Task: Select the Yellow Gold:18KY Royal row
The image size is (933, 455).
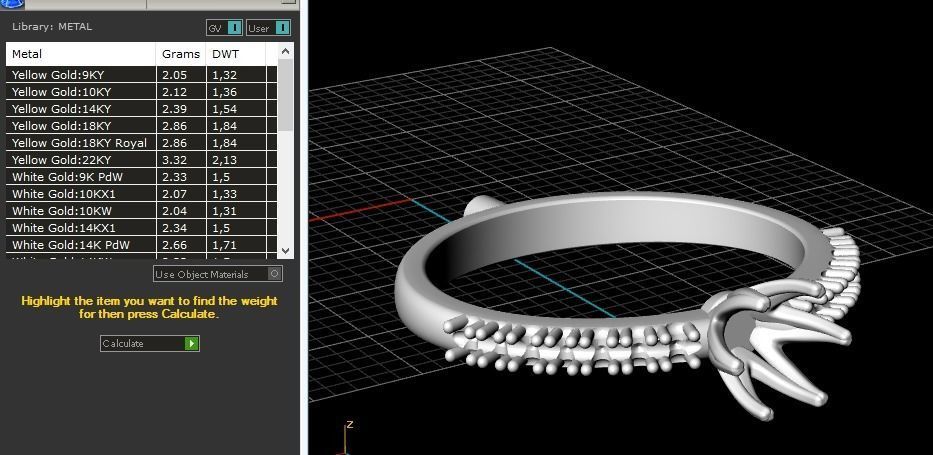Action: 142,143
